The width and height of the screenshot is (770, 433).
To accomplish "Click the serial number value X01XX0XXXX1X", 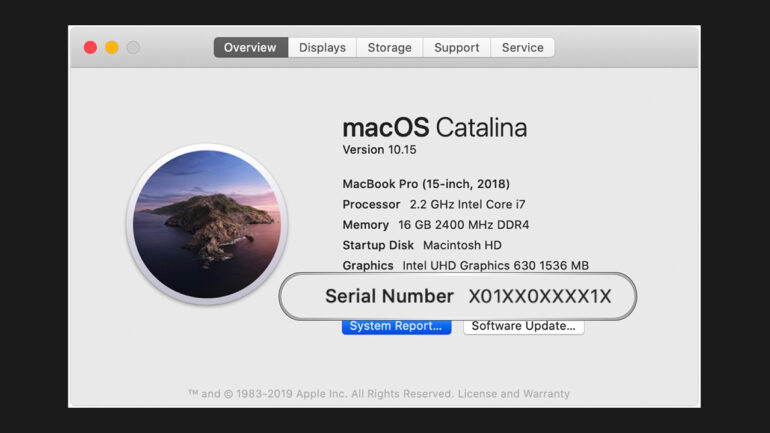I will [539, 297].
